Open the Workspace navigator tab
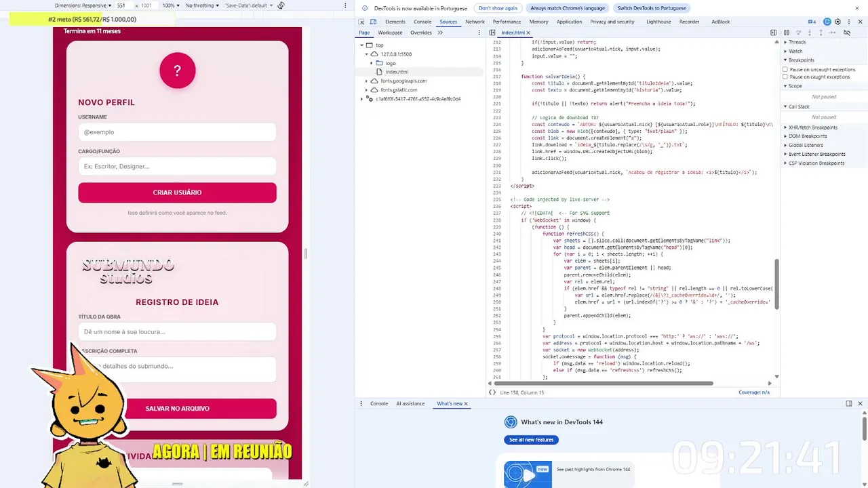Screen dimensions: 868x488 pos(390,33)
